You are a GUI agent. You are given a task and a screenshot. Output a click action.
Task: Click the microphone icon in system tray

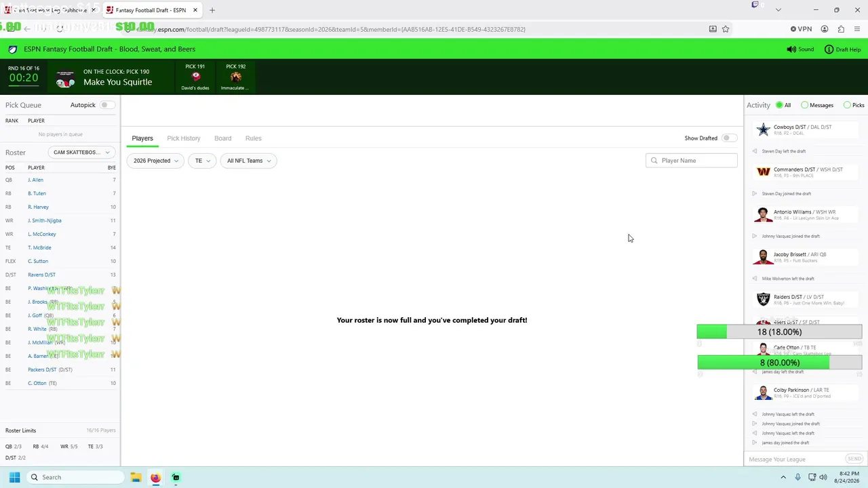pyautogui.click(x=797, y=477)
